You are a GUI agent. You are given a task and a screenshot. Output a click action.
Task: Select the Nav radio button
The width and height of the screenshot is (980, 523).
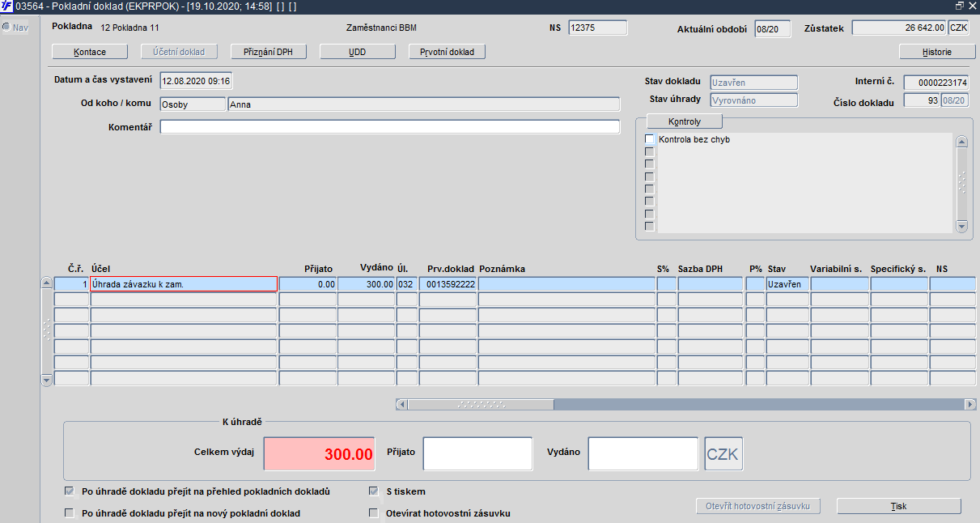[x=6, y=28]
